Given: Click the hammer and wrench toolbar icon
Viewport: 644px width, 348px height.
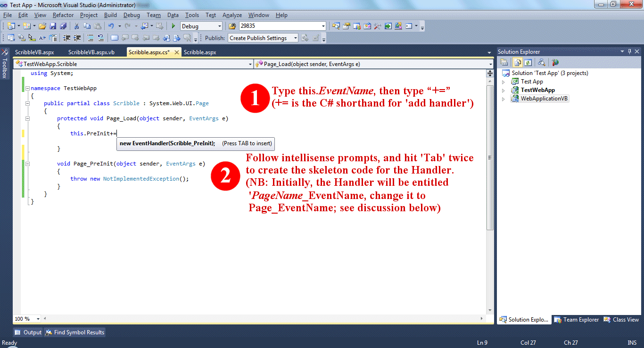Looking at the screenshot, I should coord(378,26).
